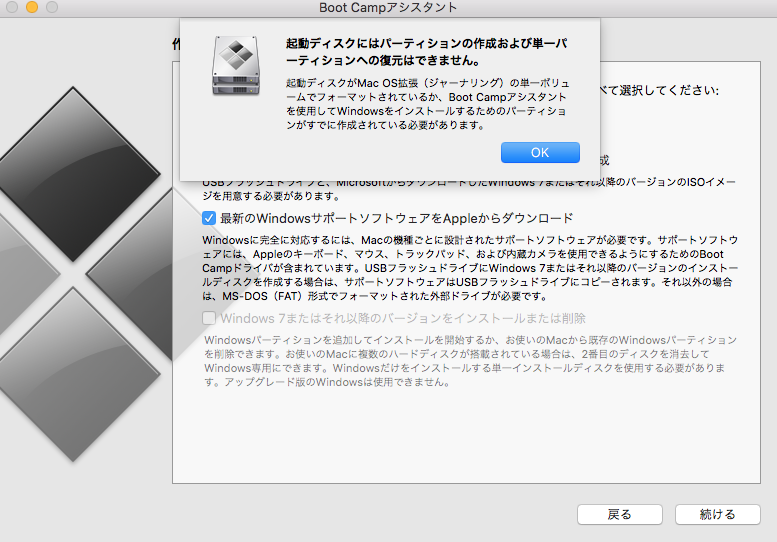777x542 pixels.
Task: Check the disabled Windows 7 install or remove checkbox
Action: (209, 318)
